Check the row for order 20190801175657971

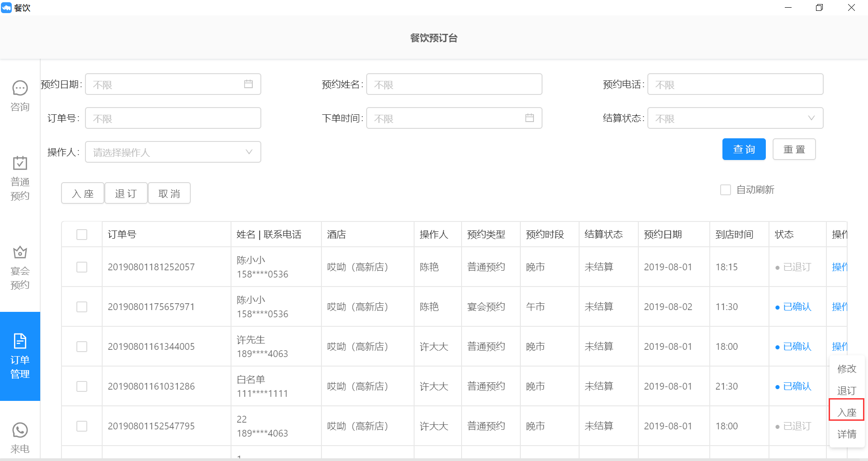82,307
